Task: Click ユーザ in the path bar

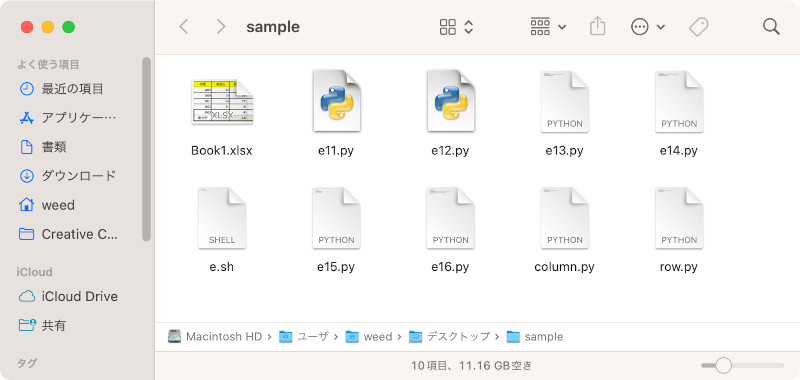Action: click(304, 337)
